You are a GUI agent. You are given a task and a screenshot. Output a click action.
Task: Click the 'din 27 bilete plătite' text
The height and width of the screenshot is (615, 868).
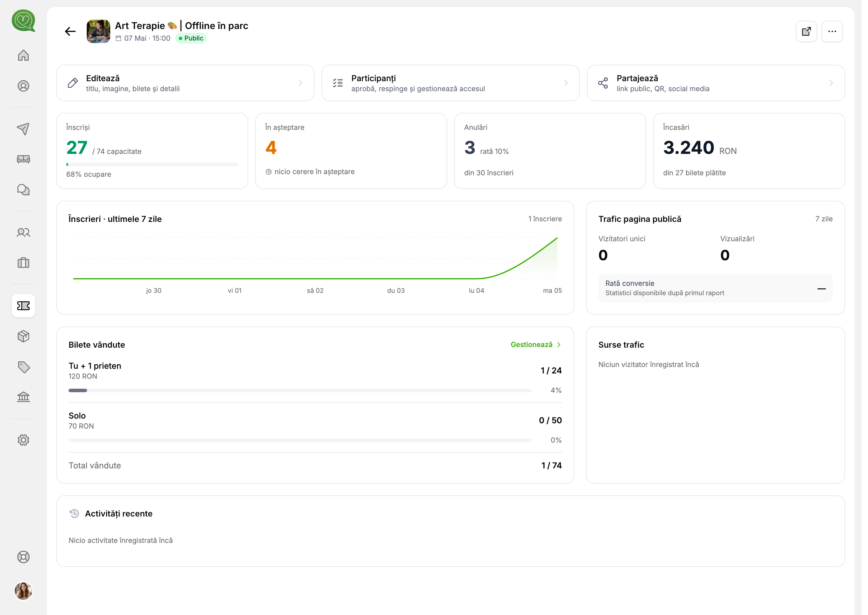point(695,173)
